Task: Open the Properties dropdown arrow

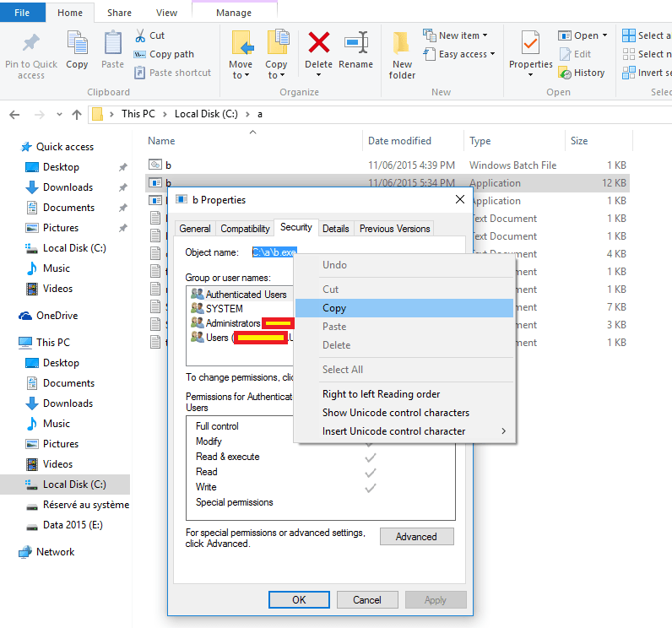Action: (530, 75)
